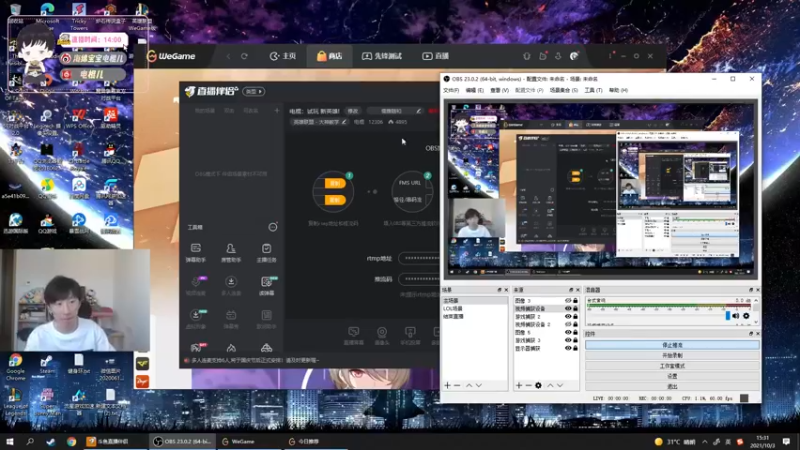Screen dimensions: 800x450
Task: Toggle lock on 显示器捕获 source
Action: click(576, 348)
